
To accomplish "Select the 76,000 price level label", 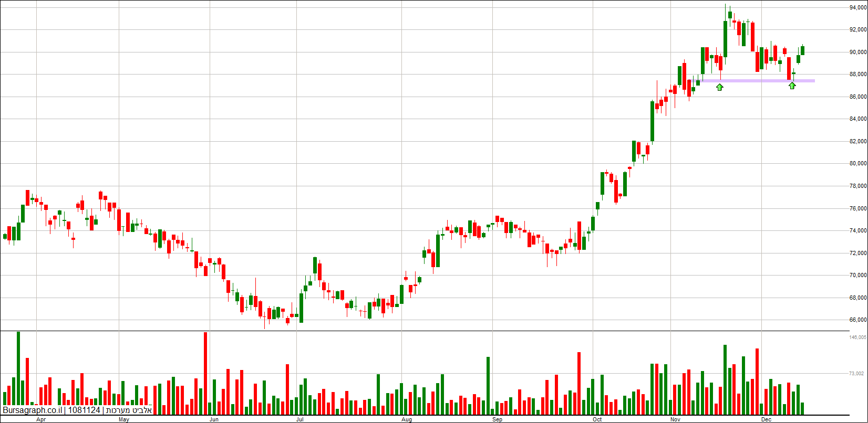I will coord(858,209).
